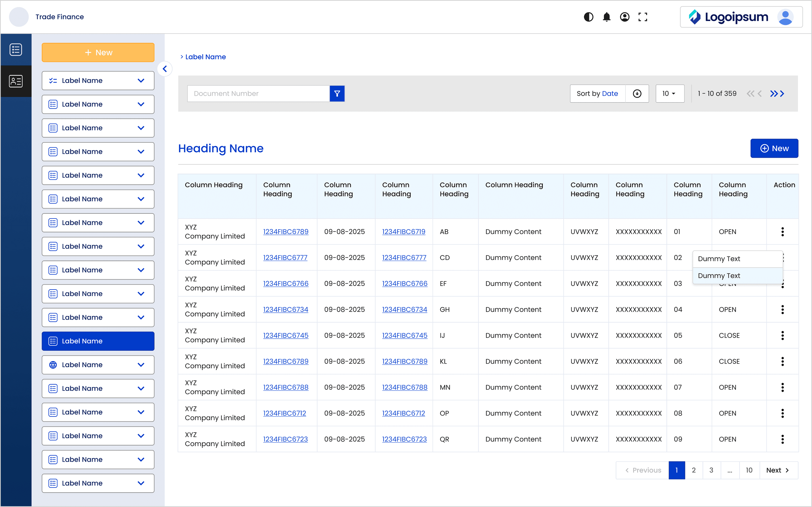Image resolution: width=812 pixels, height=507 pixels.
Task: Toggle the dark/light contrast mode icon
Action: pyautogui.click(x=588, y=17)
